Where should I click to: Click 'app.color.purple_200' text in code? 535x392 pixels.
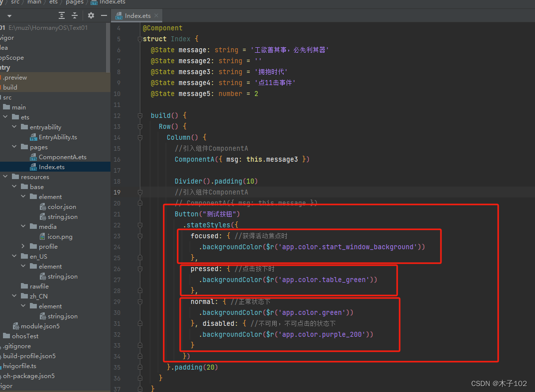coord(322,334)
